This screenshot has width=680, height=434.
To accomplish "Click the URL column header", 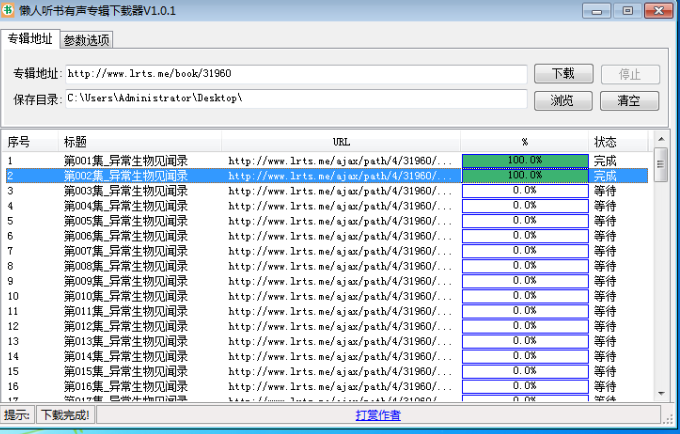I will coord(342,142).
